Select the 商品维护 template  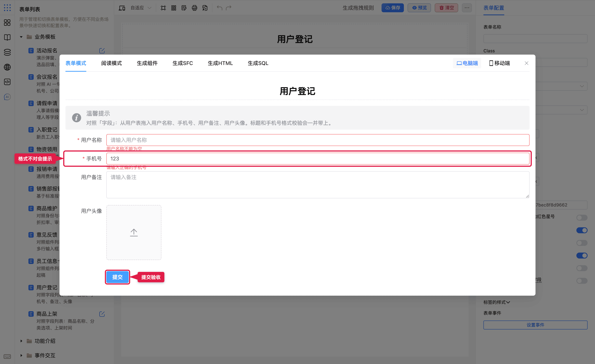pos(47,208)
